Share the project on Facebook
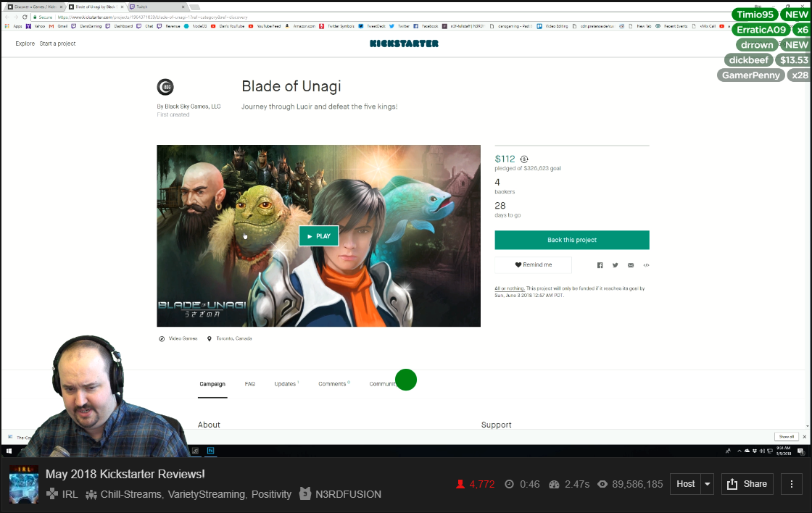This screenshot has height=513, width=812. [599, 265]
